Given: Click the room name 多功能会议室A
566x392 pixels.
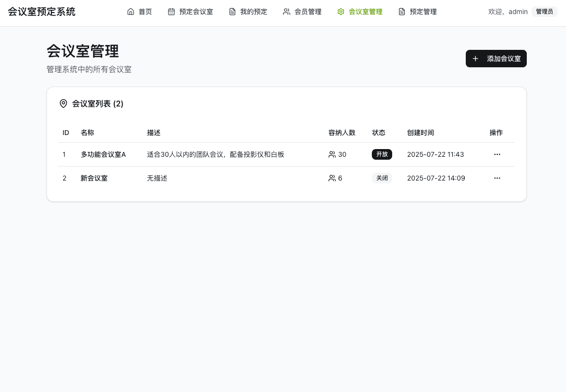Looking at the screenshot, I should point(103,154).
